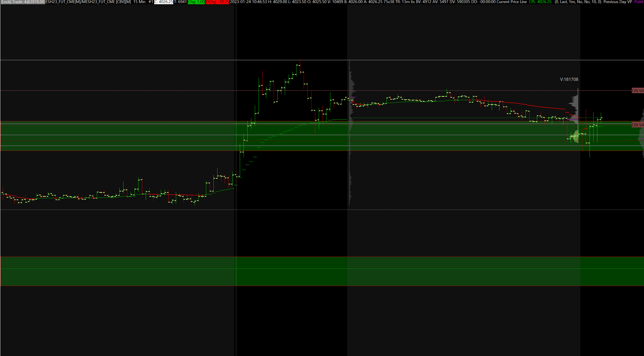Viewport: 644px width, 356px height.
Task: Click the green CPL: 4026.25 value
Action: 540,2
